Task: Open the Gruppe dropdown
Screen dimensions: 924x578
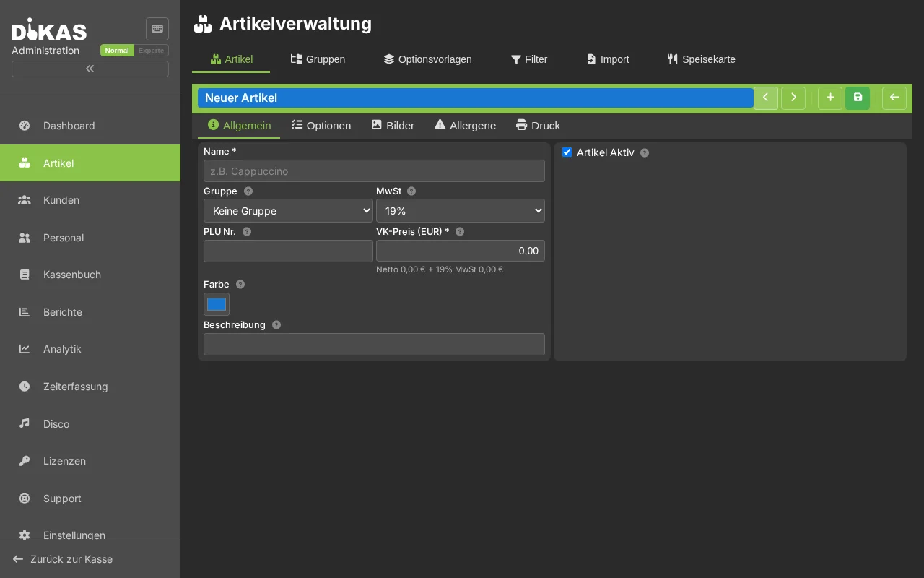Action: (288, 211)
